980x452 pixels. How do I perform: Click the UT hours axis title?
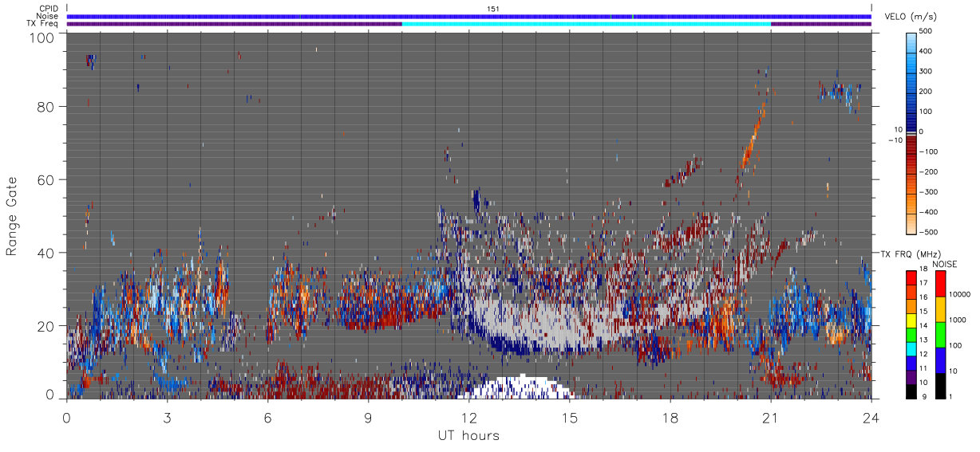(x=468, y=435)
